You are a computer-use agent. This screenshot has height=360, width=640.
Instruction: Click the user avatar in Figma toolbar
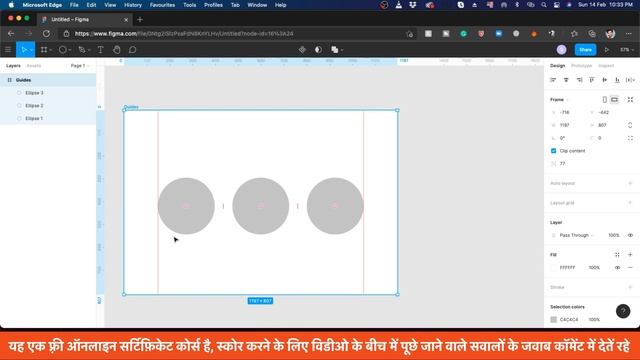click(562, 50)
